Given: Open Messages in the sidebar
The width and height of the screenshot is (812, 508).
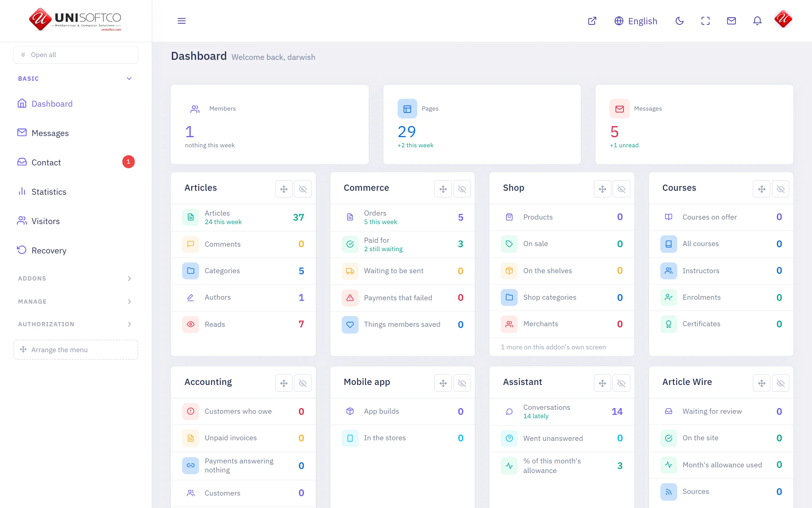Looking at the screenshot, I should pos(76,133).
